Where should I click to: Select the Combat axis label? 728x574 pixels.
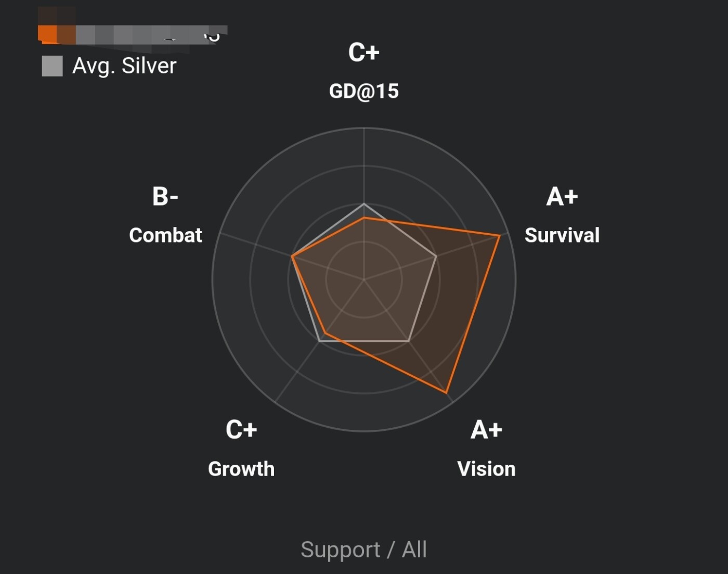[x=165, y=235]
